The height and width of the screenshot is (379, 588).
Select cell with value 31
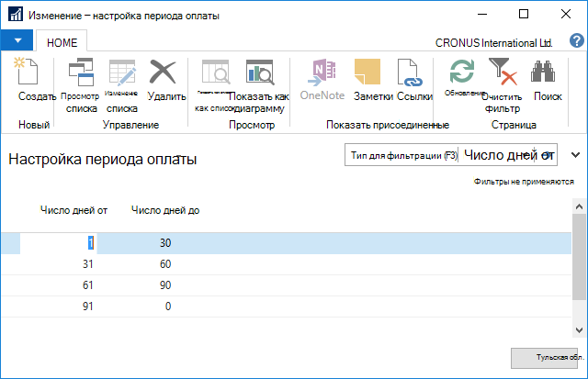(87, 264)
